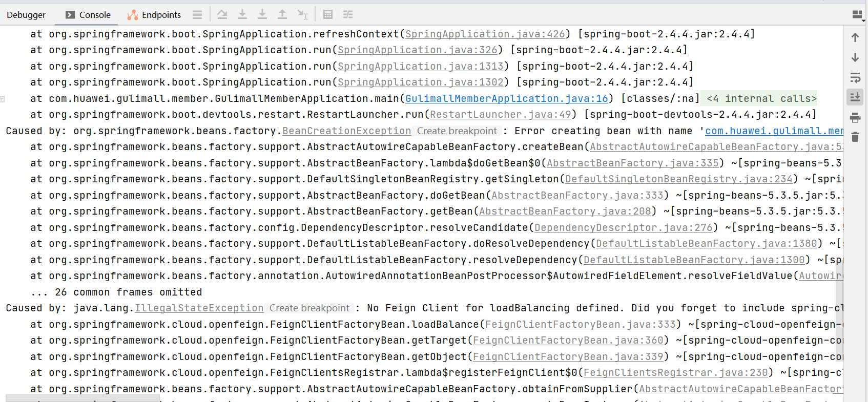Open DefaultSingletonBeanRegistry.java:234 link
Image resolution: width=868 pixels, height=402 pixels.
(x=678, y=179)
